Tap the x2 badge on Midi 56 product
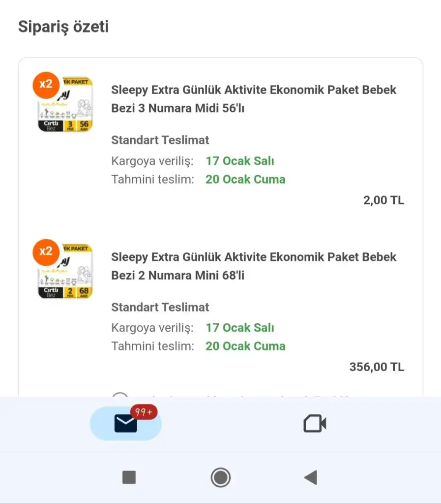The width and height of the screenshot is (441, 504). point(46,84)
